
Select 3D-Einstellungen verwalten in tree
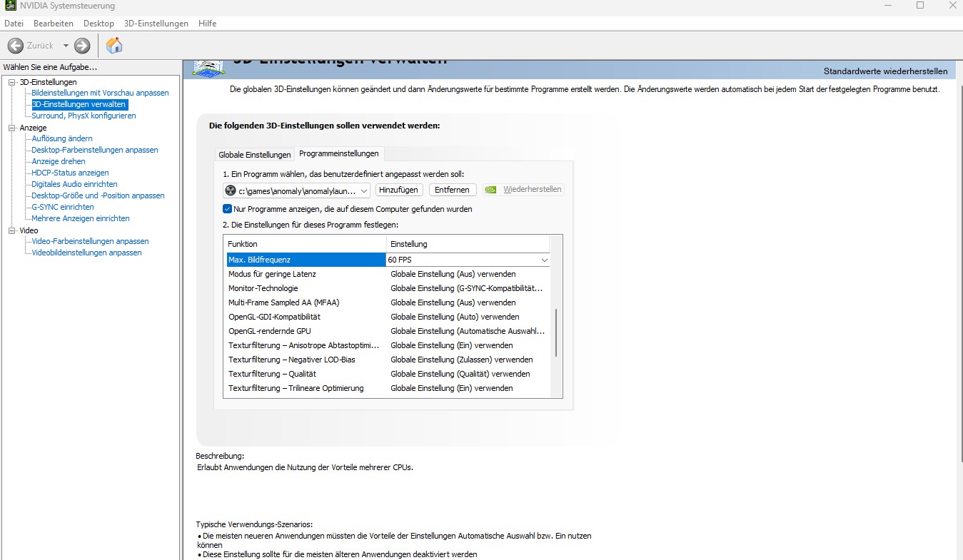tap(79, 104)
